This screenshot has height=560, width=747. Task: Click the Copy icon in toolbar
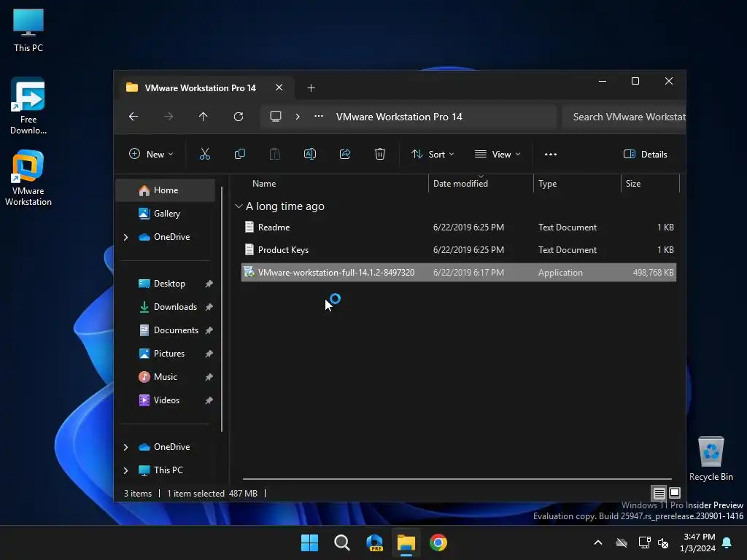point(239,155)
